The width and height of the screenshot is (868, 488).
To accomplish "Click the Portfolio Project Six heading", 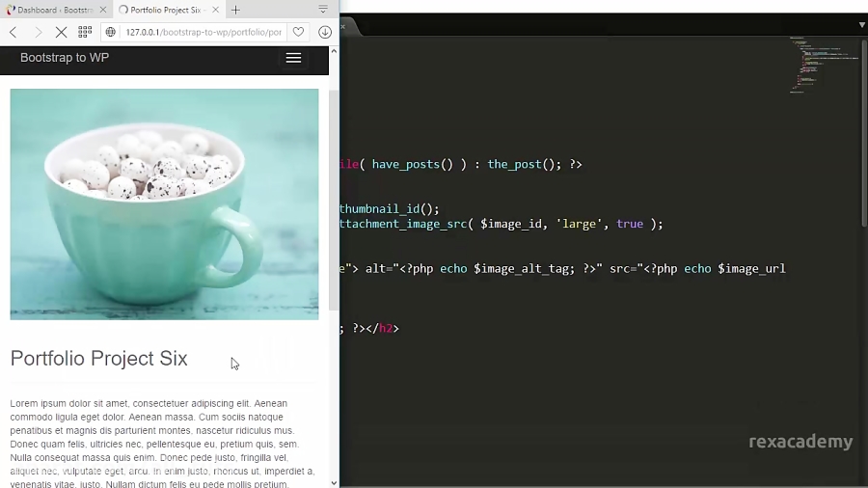I will click(98, 359).
